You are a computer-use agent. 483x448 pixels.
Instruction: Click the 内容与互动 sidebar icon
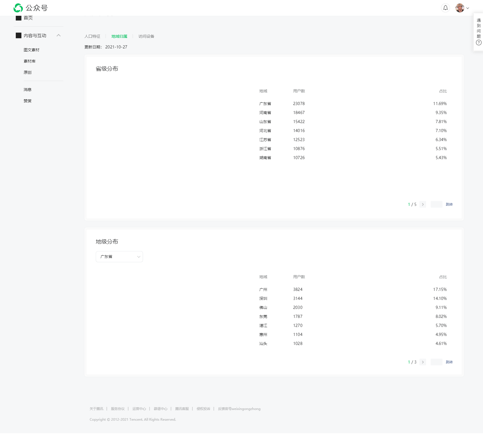click(x=19, y=35)
